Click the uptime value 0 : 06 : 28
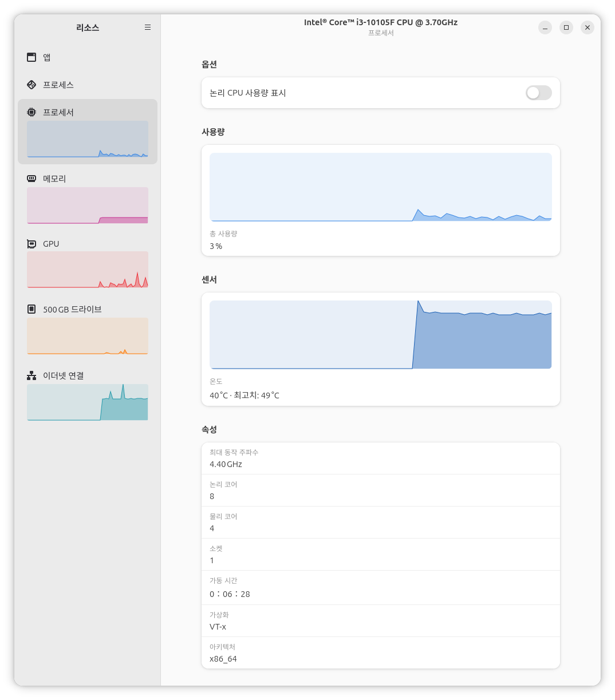615x700 pixels. (230, 594)
